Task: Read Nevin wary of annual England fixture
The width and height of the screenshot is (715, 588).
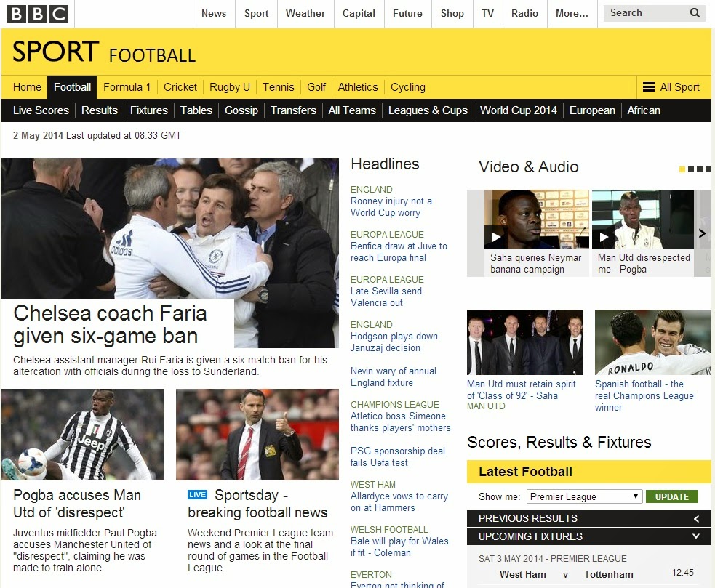Action: click(393, 377)
